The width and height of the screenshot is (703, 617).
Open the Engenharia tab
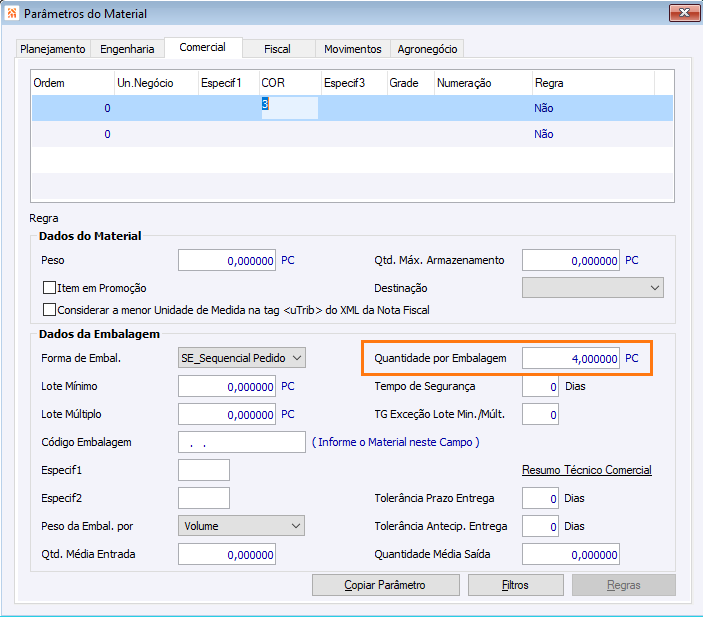(x=128, y=48)
